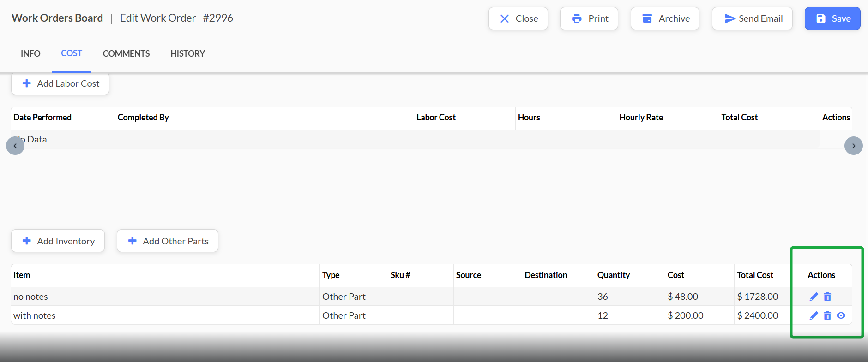Open the COMMENTS tab
This screenshot has height=362, width=868.
126,53
